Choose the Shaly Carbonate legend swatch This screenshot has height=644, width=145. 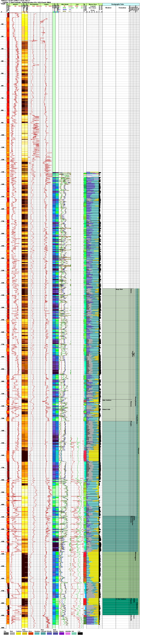(44, 634)
